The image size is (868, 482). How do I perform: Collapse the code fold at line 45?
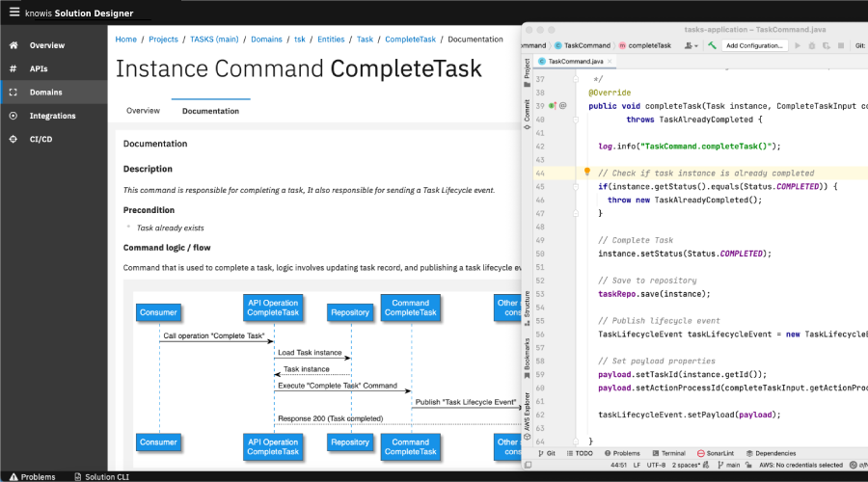click(x=576, y=186)
